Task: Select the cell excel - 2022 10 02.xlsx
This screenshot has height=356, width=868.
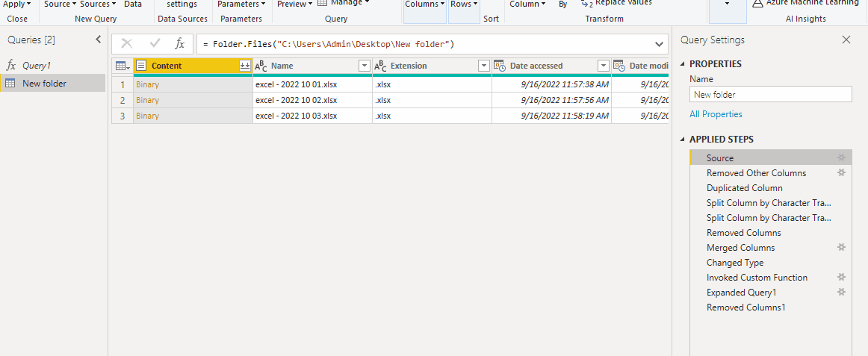Action: tap(313, 100)
